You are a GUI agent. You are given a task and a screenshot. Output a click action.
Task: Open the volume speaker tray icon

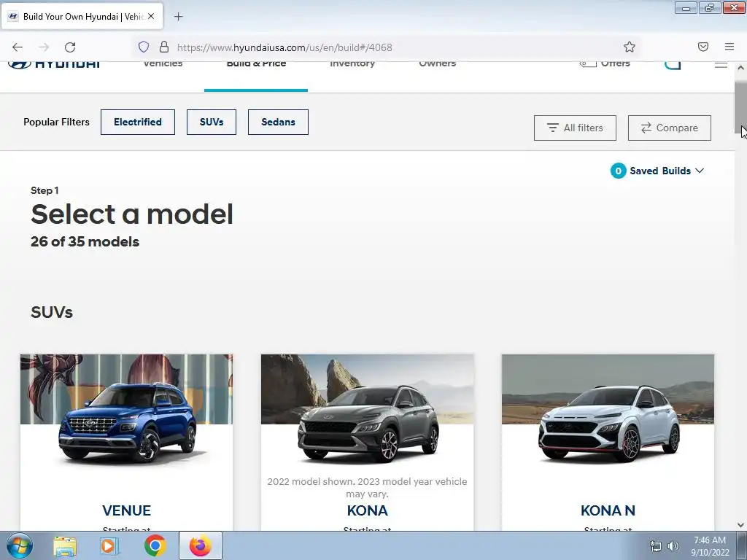pos(673,546)
